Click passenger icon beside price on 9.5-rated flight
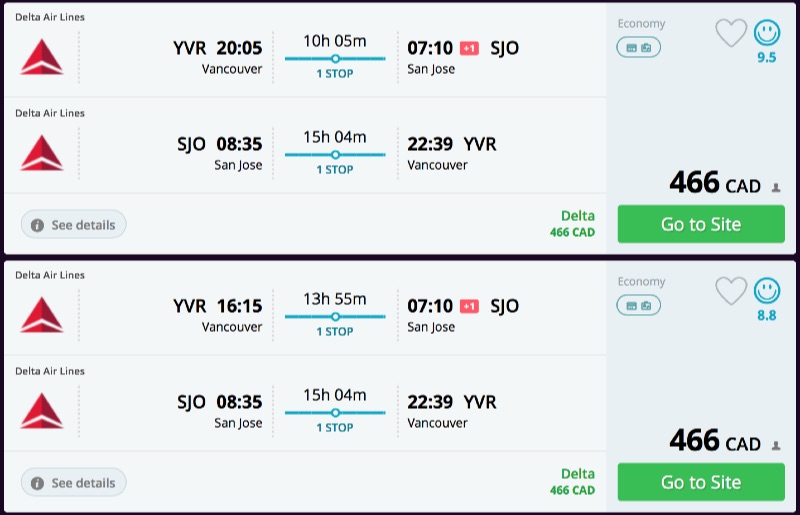800x515 pixels. (x=775, y=187)
